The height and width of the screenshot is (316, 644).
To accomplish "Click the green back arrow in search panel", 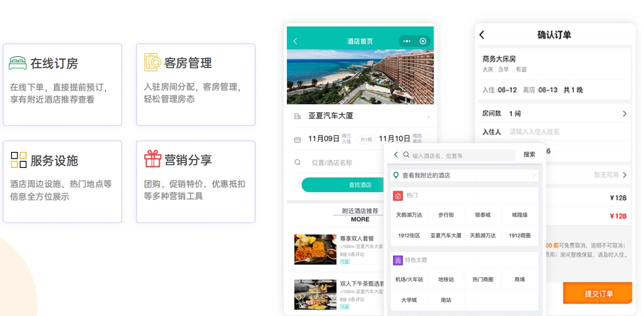I will [x=396, y=155].
